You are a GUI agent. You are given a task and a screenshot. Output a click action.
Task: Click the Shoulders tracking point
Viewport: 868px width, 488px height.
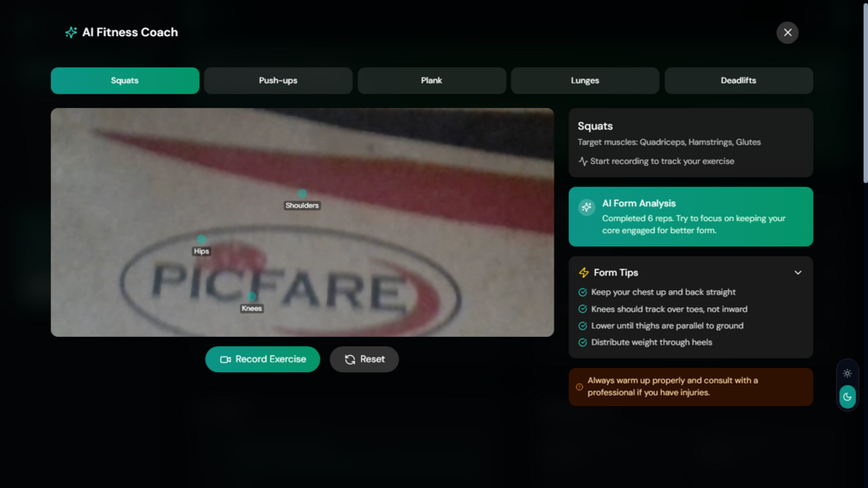click(301, 193)
